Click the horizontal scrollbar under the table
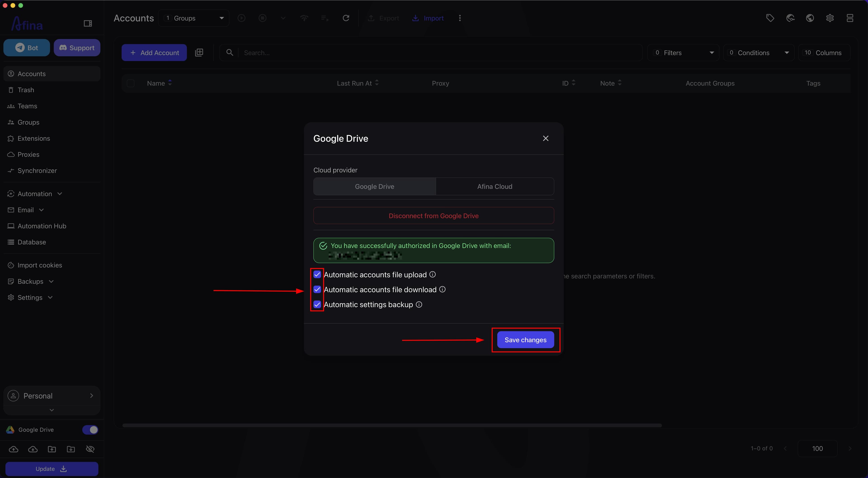 point(392,425)
